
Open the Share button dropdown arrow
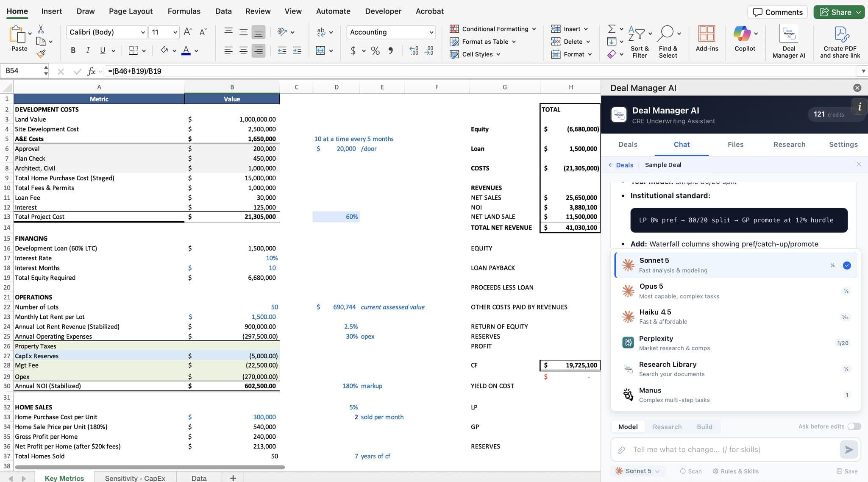tap(858, 12)
